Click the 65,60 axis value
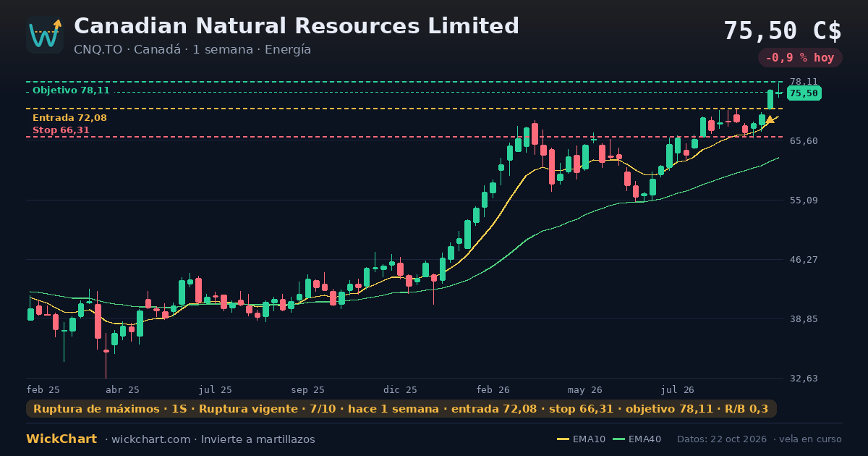Image resolution: width=868 pixels, height=456 pixels. tap(804, 140)
